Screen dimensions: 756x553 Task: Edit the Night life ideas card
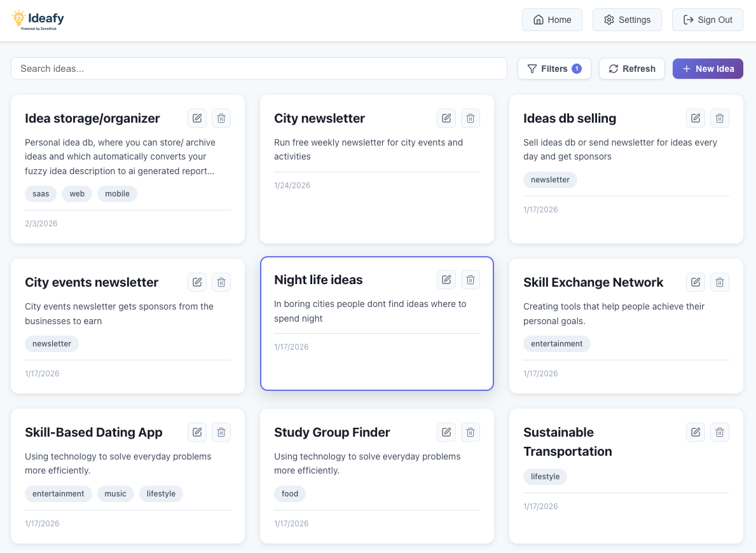pos(446,280)
